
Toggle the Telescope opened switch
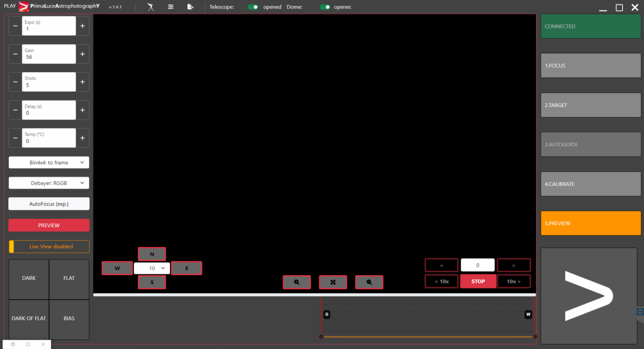(253, 7)
